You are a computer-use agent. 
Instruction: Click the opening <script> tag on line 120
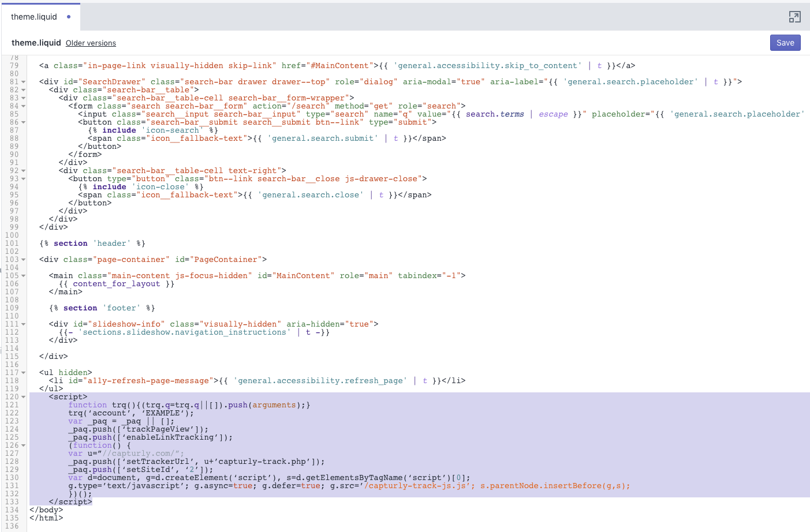[68, 397]
